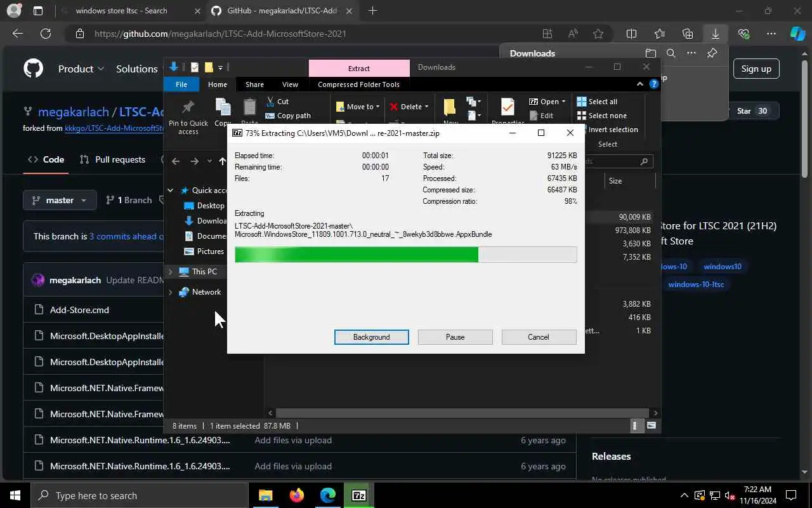Click Invert selection in ribbon
Image resolution: width=812 pixels, height=508 pixels.
pos(607,130)
